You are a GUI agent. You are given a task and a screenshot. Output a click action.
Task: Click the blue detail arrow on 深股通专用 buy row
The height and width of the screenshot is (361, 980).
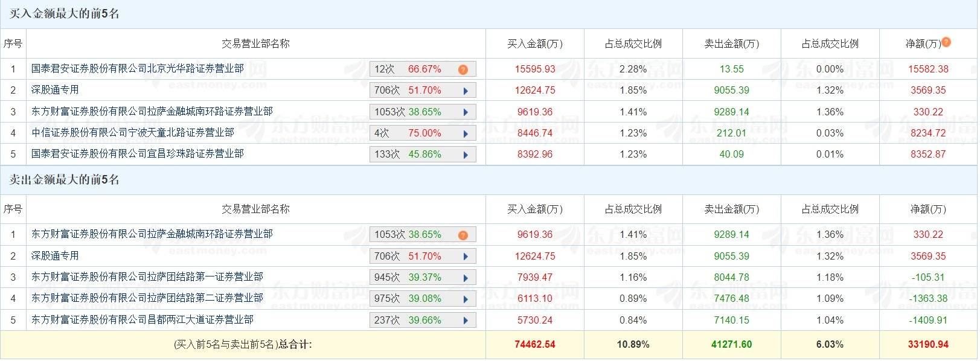click(465, 90)
